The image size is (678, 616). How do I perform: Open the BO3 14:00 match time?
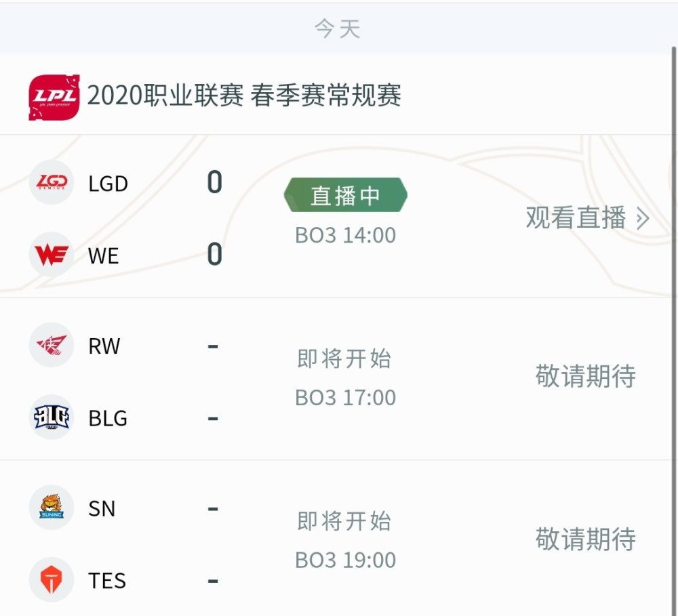pyautogui.click(x=346, y=236)
